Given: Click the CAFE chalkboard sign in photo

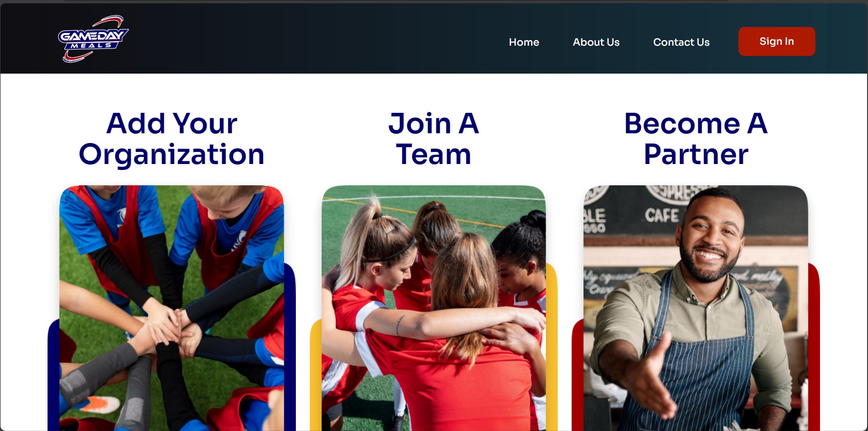Looking at the screenshot, I should (662, 216).
